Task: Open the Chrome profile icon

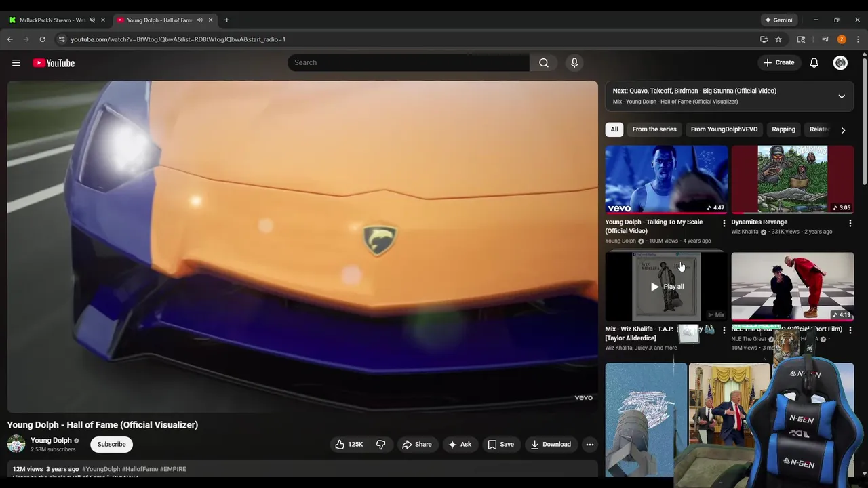Action: click(842, 39)
